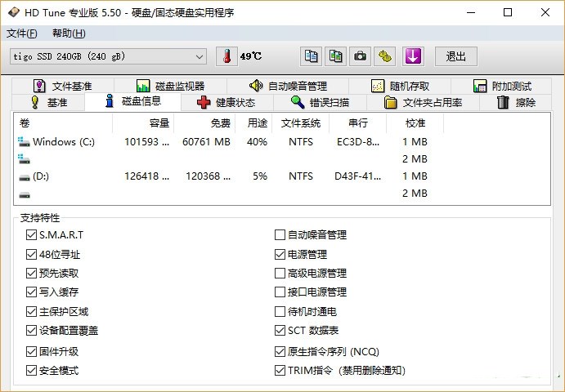Viewport: 565px width, 392px height.
Task: Click the 卷 column header
Action: [63, 123]
